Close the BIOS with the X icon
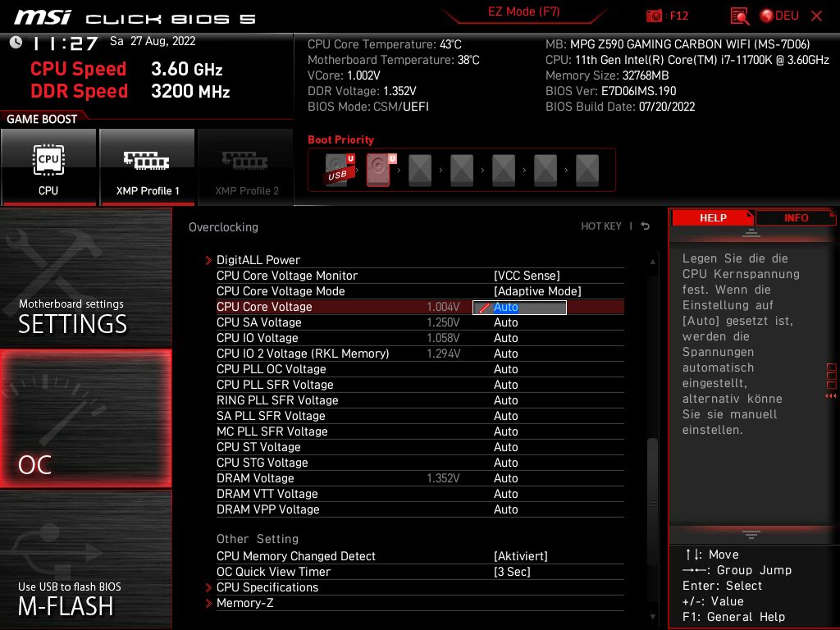This screenshot has width=840, height=630. pyautogui.click(x=816, y=16)
